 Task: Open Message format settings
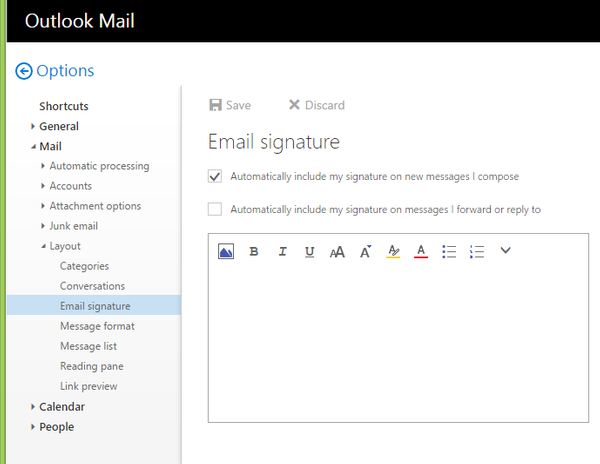tap(97, 326)
